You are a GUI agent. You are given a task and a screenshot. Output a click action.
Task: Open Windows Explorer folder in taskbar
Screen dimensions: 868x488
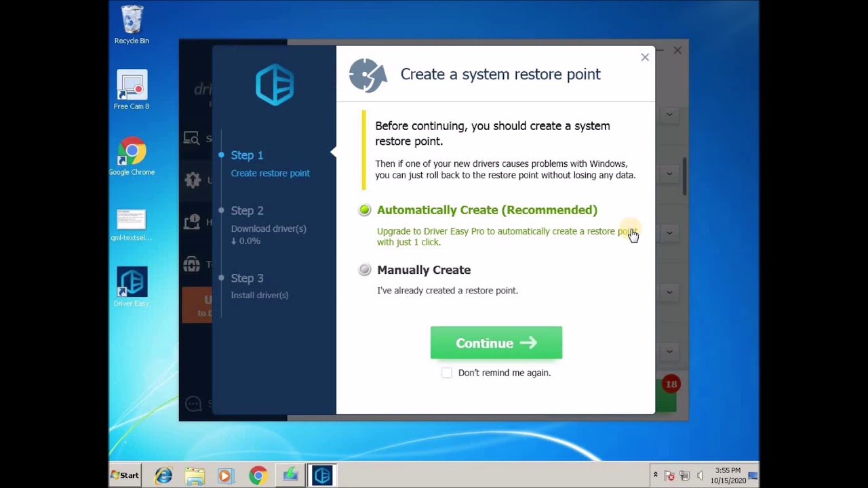[195, 476]
